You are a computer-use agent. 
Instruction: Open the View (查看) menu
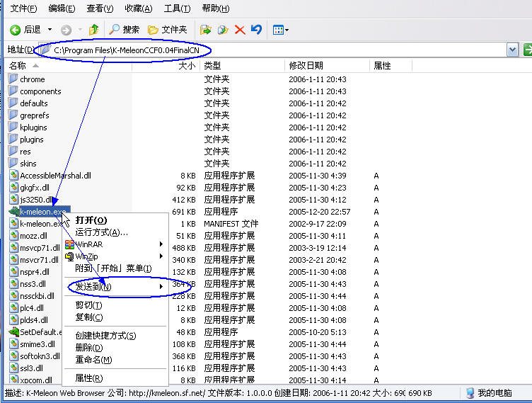[x=100, y=8]
